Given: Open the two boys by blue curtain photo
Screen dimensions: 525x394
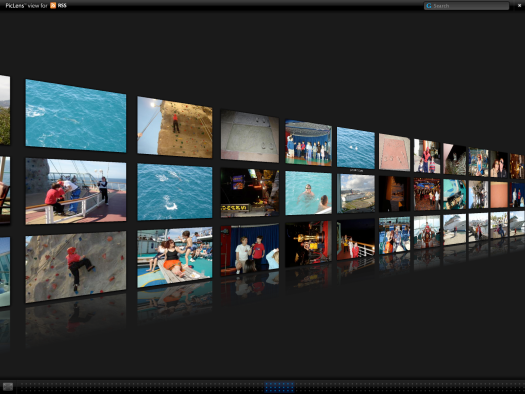Looking at the screenshot, I should coord(250,250).
